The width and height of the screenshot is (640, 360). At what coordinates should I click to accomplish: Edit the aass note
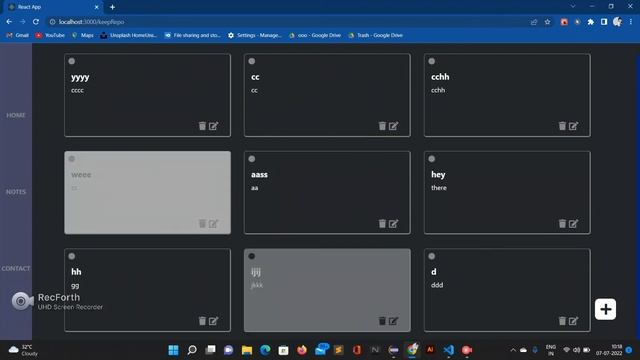pos(393,223)
